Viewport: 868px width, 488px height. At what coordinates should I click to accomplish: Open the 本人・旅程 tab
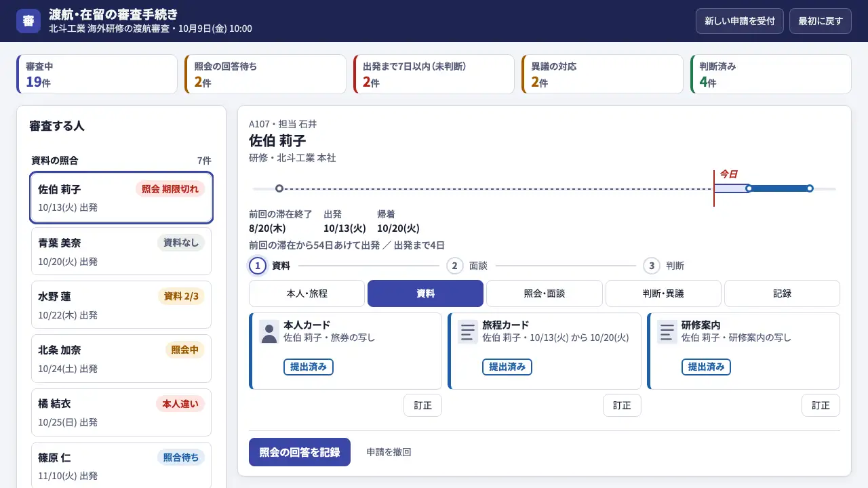(x=307, y=293)
